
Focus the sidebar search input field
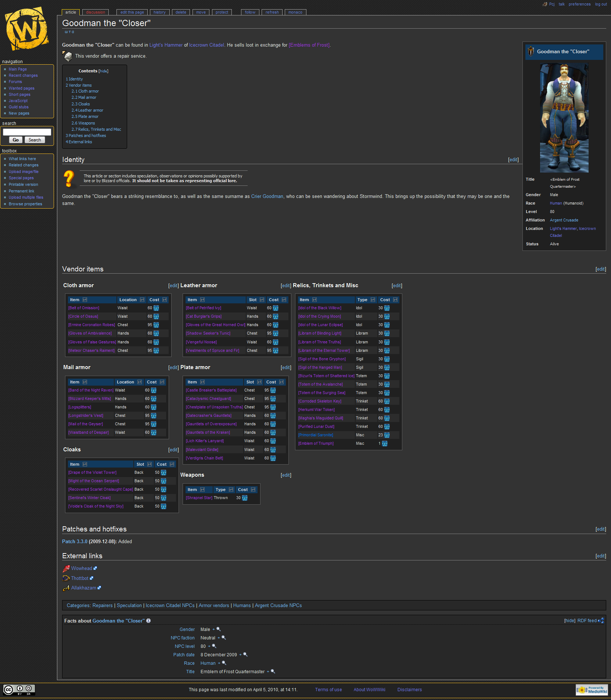click(x=27, y=132)
